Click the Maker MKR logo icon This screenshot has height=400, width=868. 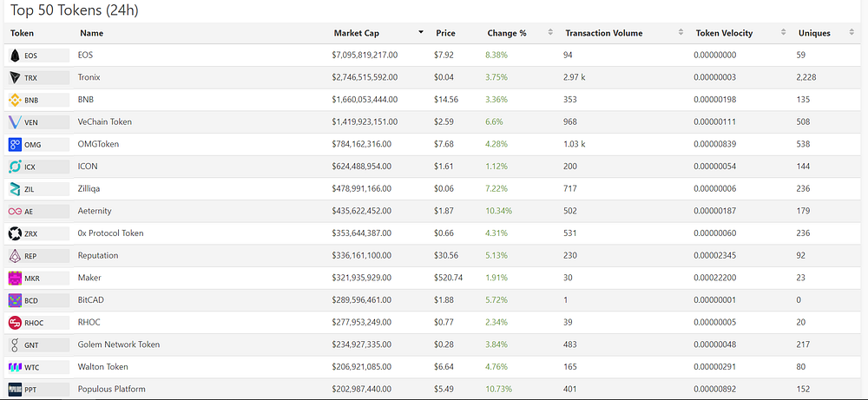[x=15, y=279]
